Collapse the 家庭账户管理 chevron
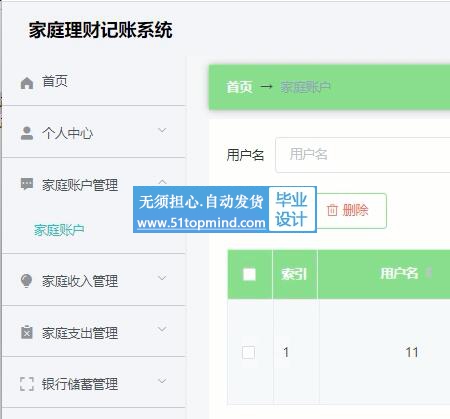Screen dimensions: 450x419 pyautogui.click(x=162, y=182)
